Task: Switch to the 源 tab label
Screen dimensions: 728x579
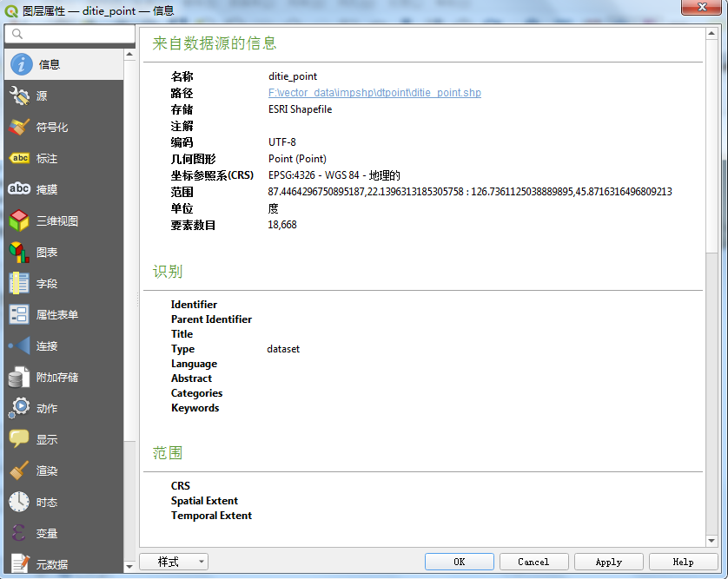Action: pyautogui.click(x=42, y=96)
